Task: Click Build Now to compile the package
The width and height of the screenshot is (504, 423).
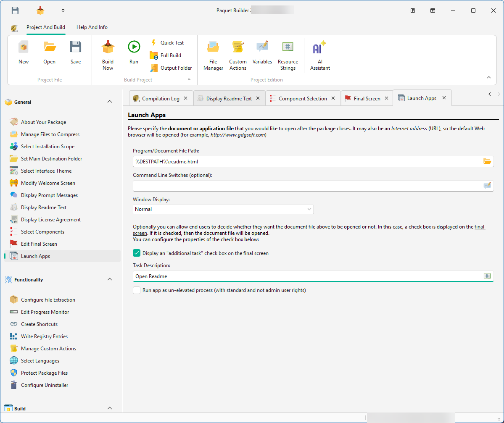Action: 108,54
